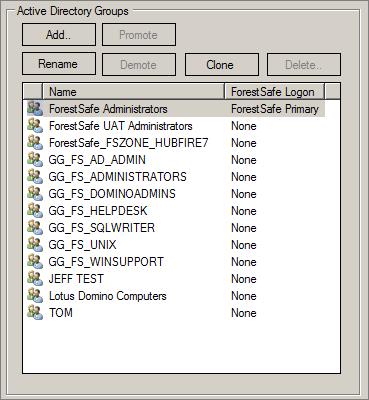Screen dimensions: 369x400
Task: Click the JEFF TEST group icon
Action: [35, 279]
